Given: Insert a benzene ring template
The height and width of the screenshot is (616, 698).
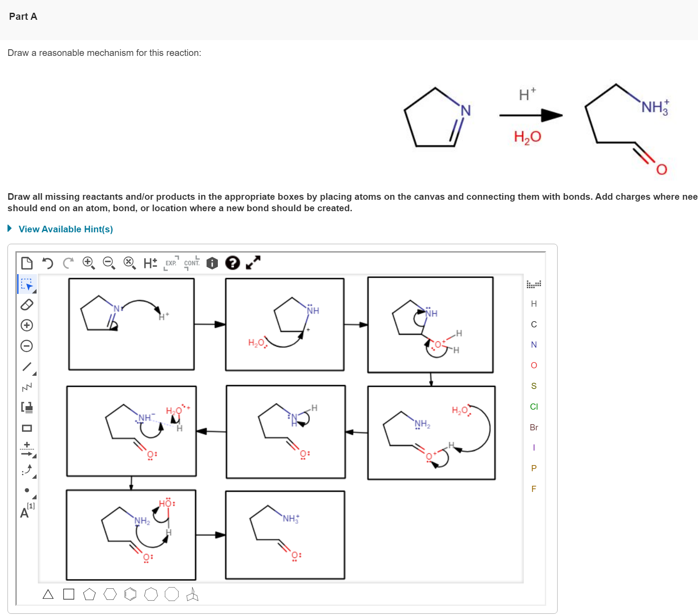Looking at the screenshot, I should pyautogui.click(x=130, y=594).
